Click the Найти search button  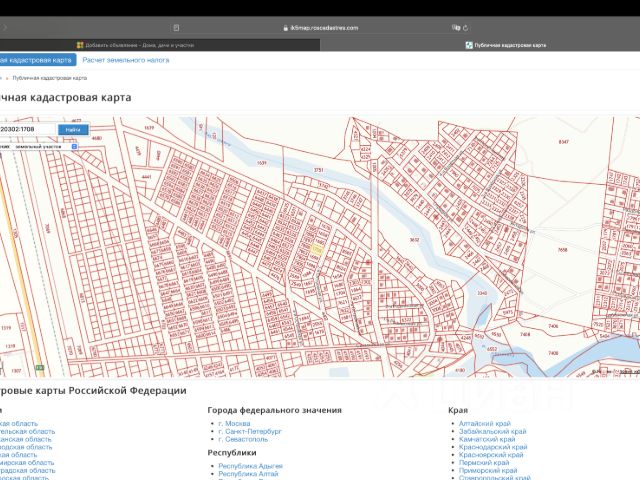coord(72,130)
